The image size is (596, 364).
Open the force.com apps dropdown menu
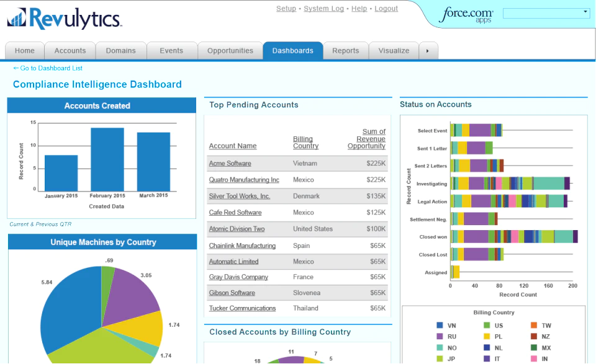[546, 13]
